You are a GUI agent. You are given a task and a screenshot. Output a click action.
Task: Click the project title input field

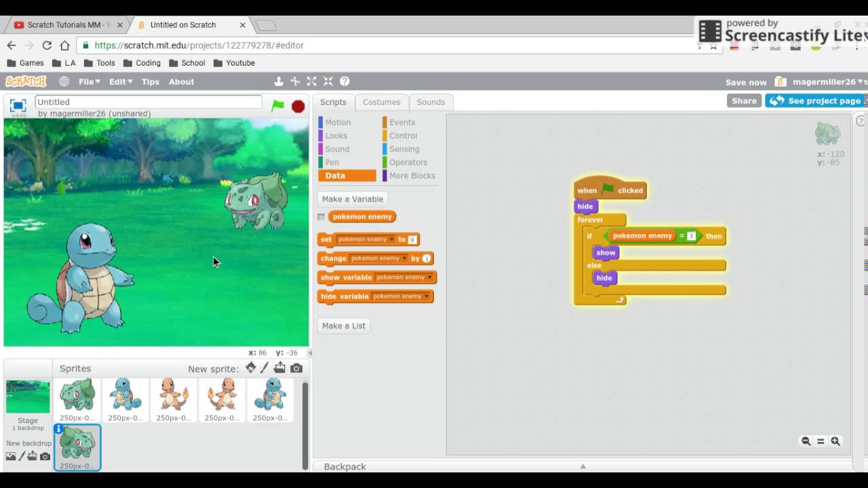[x=149, y=102]
